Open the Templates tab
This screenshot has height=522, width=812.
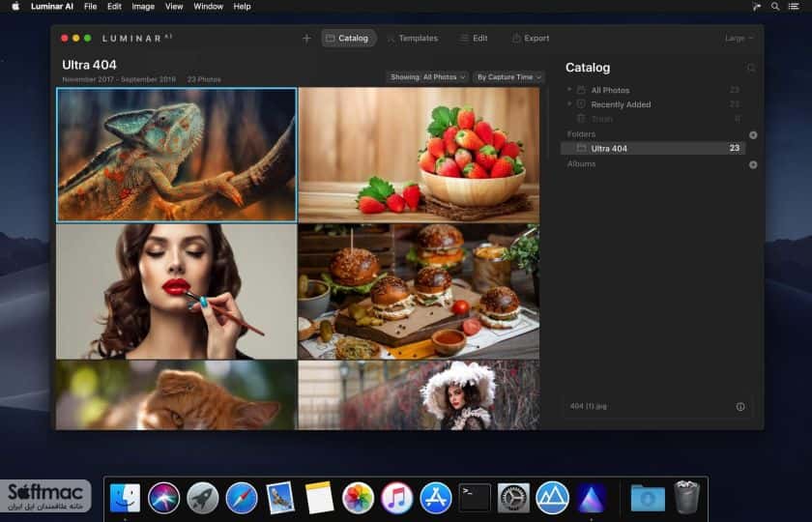tap(413, 39)
